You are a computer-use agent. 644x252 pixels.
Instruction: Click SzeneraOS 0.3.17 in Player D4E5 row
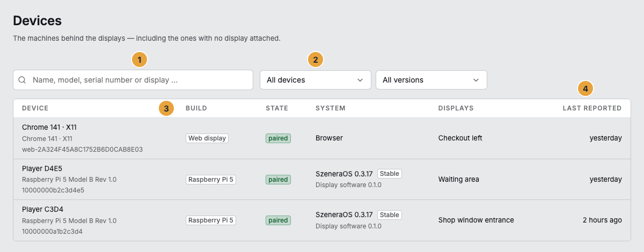pos(344,174)
